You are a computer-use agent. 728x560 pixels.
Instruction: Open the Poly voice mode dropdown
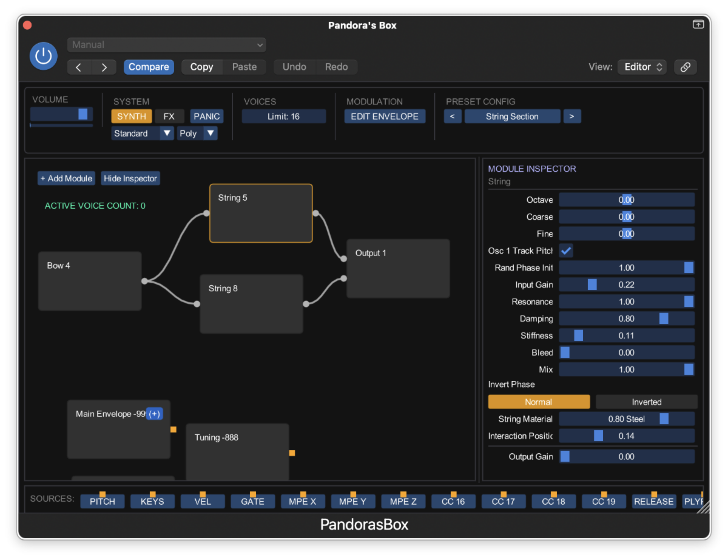[x=197, y=133]
